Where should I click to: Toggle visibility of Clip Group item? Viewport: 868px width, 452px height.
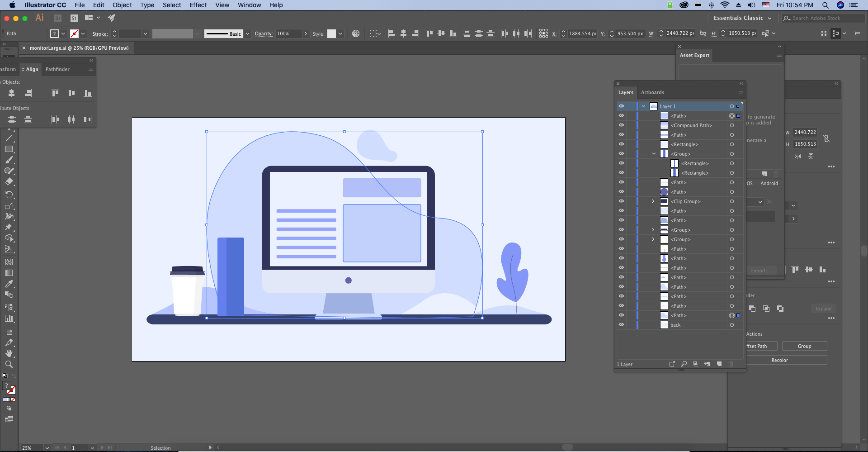622,201
